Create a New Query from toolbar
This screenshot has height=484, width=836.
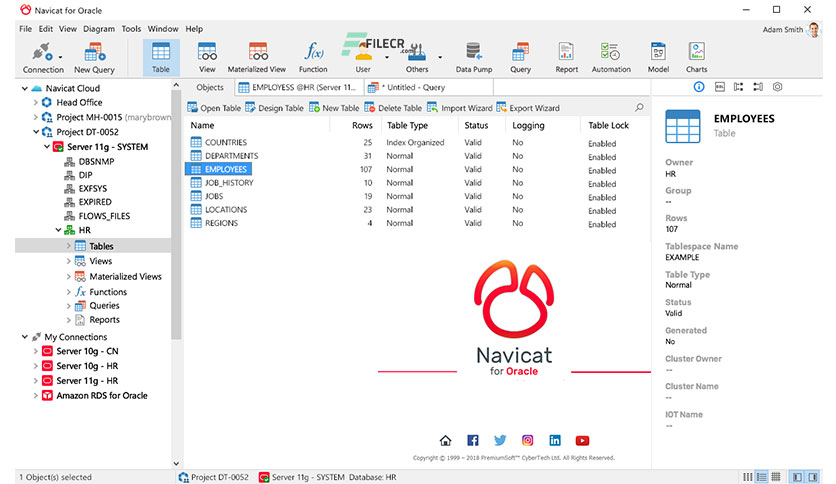pos(94,58)
